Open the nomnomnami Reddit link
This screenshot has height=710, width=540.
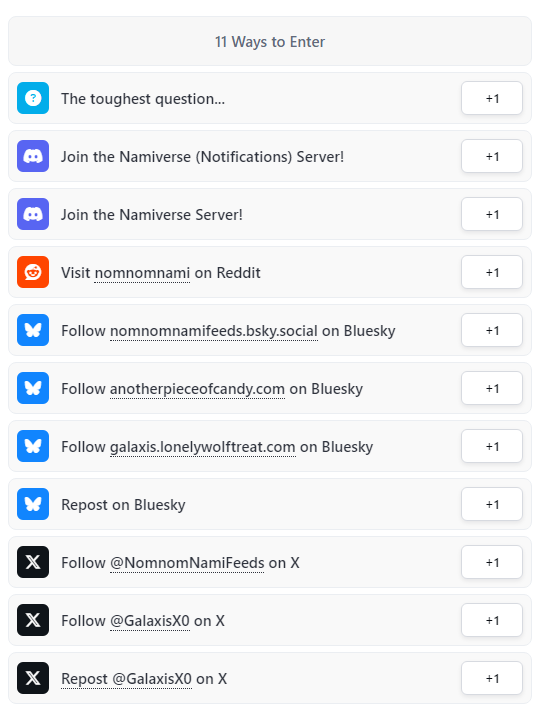click(142, 273)
